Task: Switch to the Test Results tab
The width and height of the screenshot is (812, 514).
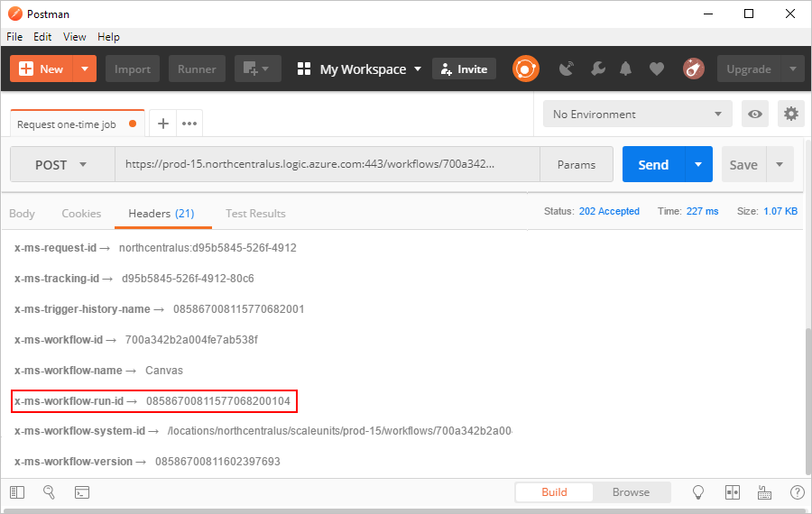Action: (x=256, y=213)
